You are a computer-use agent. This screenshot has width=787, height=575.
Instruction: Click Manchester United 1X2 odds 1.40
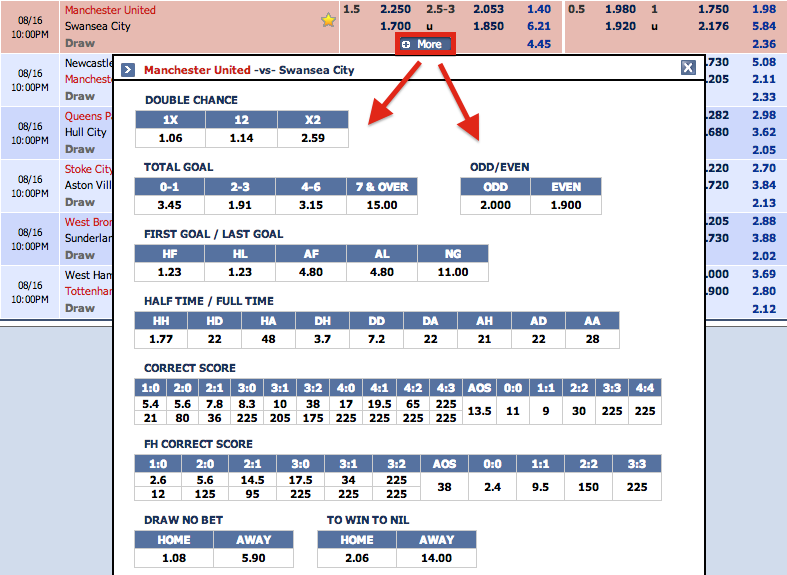pos(539,9)
